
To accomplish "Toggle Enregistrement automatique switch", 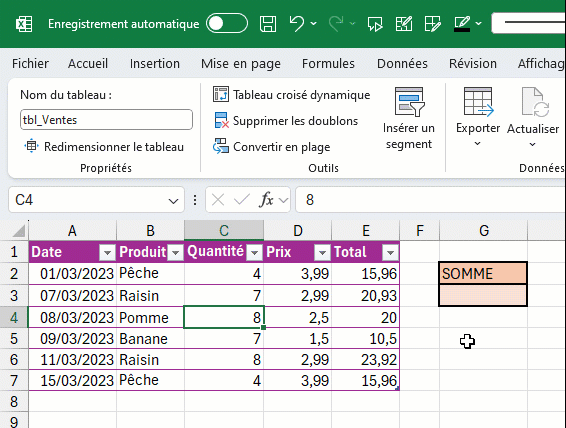I will 227,23.
